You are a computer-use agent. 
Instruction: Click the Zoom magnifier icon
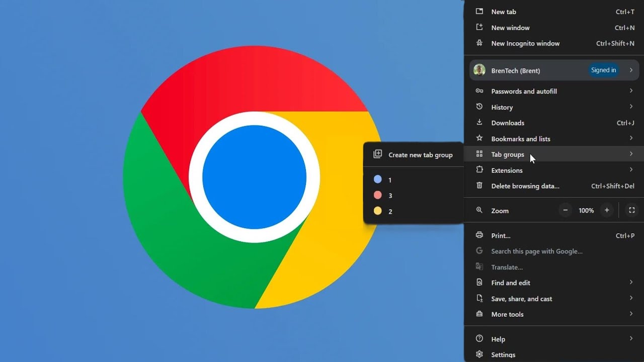[479, 211]
